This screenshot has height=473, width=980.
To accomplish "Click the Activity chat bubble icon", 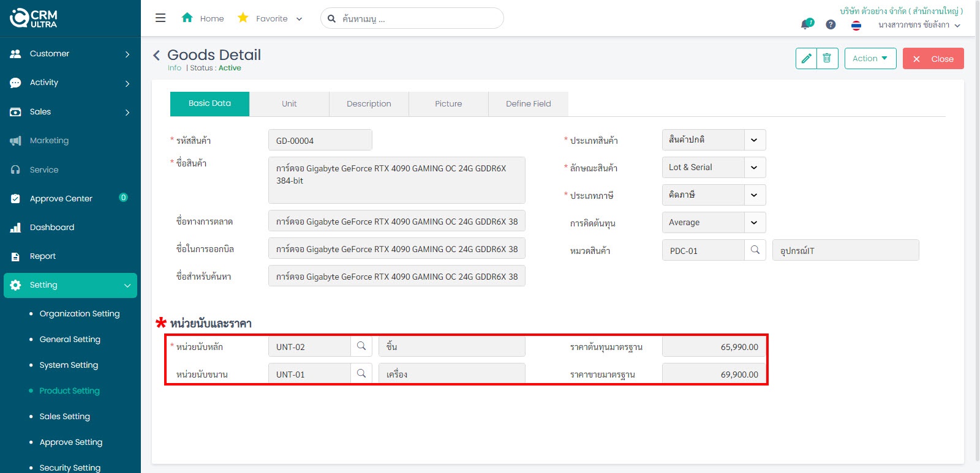I will pyautogui.click(x=16, y=83).
